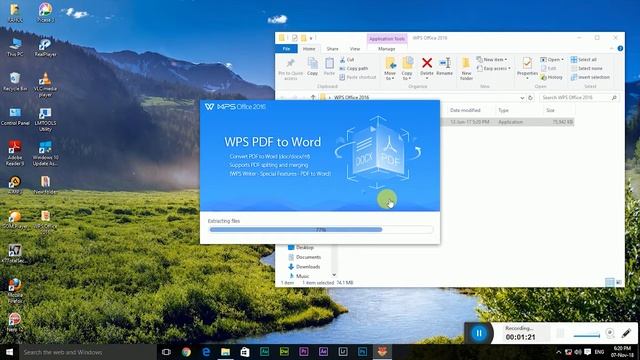
Task: Open Google Chrome from taskbar
Action: [x=186, y=352]
